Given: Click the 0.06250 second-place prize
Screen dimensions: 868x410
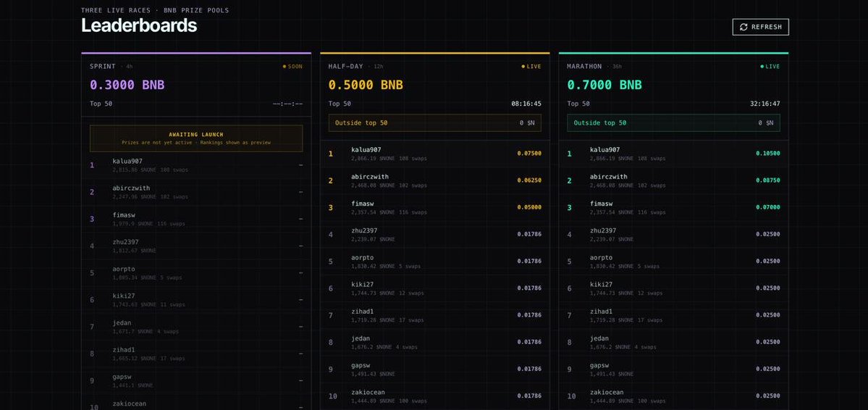Looking at the screenshot, I should coord(529,180).
